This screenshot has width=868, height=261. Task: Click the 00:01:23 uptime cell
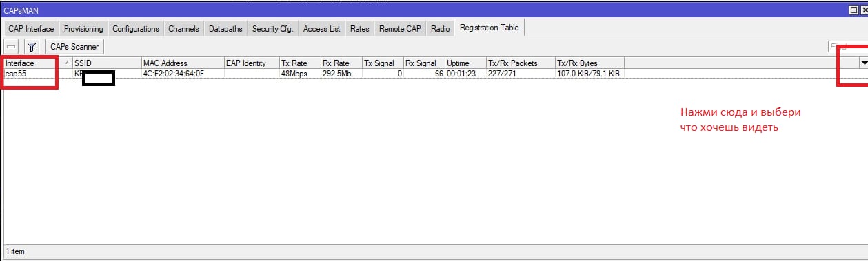[x=465, y=74]
